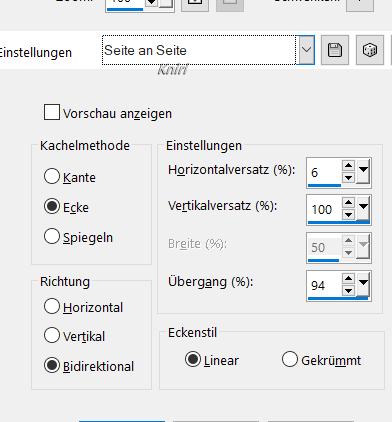The height and width of the screenshot is (422, 392).
Task: Decrease Horizontalversatz with down arrow
Action: [x=348, y=177]
